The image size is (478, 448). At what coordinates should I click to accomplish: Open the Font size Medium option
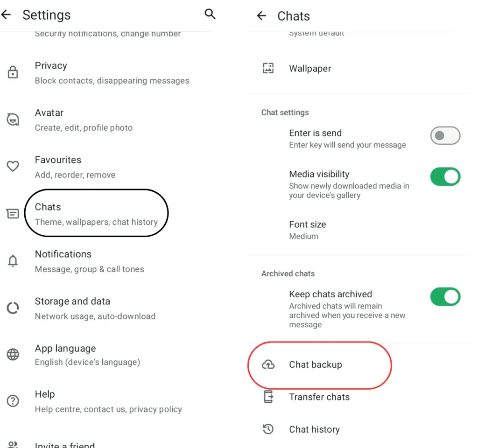tap(358, 230)
